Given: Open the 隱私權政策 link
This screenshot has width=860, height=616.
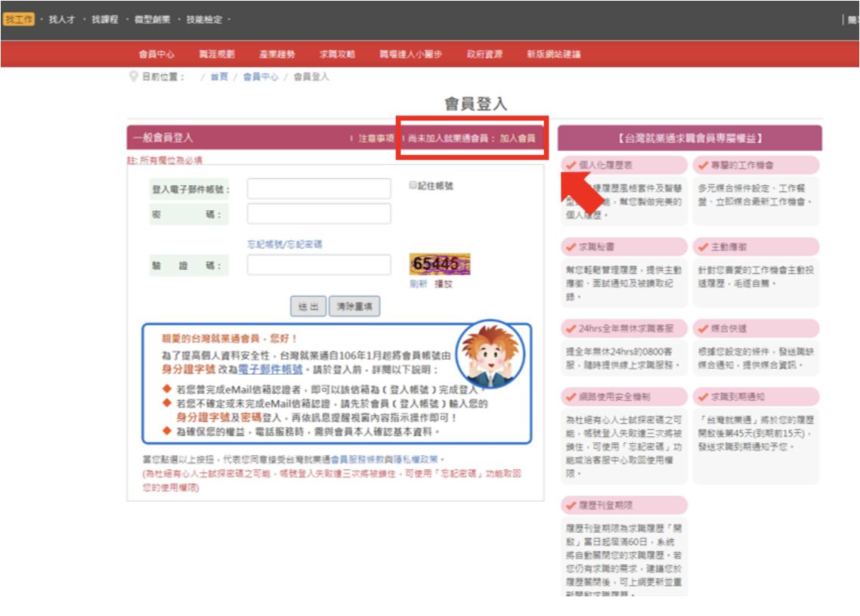Looking at the screenshot, I should [415, 459].
